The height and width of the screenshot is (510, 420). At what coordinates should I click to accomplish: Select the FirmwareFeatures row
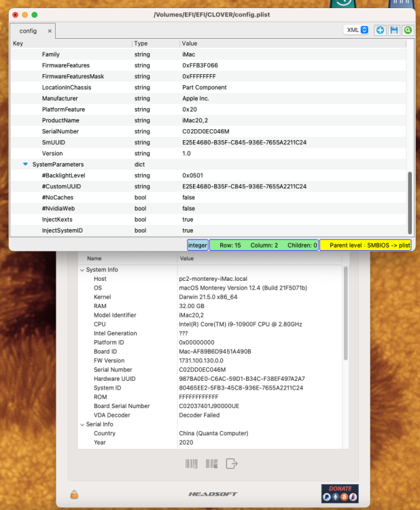pos(208,65)
